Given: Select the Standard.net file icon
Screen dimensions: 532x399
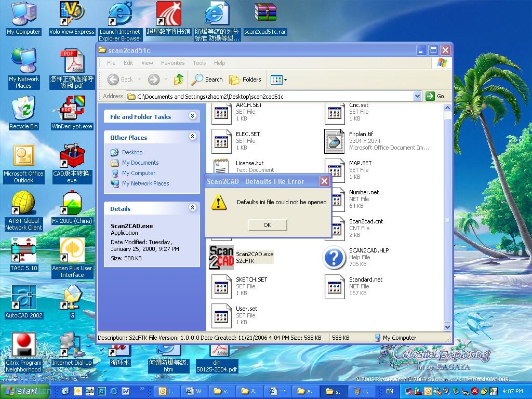Looking at the screenshot, I should click(334, 287).
